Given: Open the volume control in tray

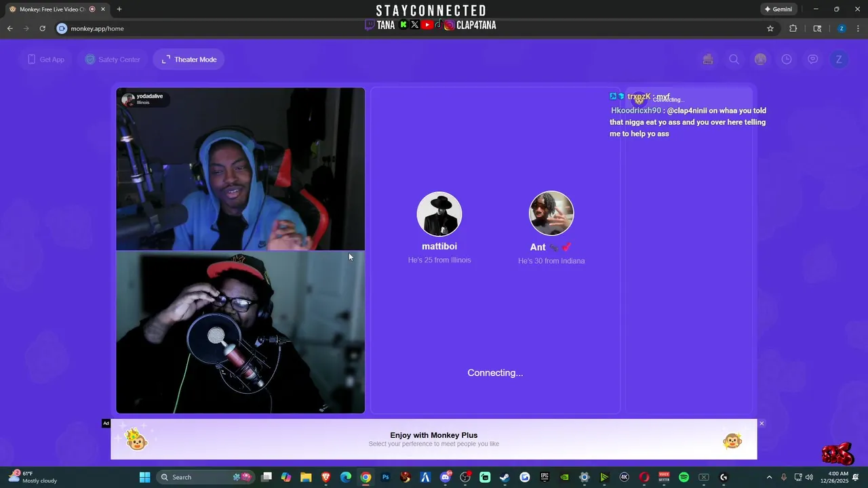Looking at the screenshot, I should click(x=809, y=477).
